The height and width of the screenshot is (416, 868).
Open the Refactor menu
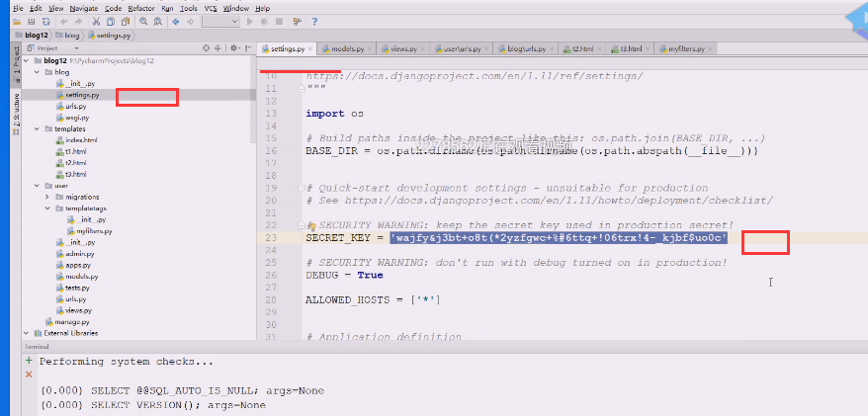click(141, 8)
